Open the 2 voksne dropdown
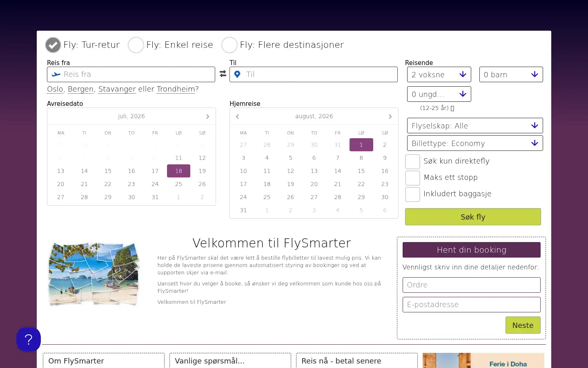The width and height of the screenshot is (588, 368). pos(439,74)
